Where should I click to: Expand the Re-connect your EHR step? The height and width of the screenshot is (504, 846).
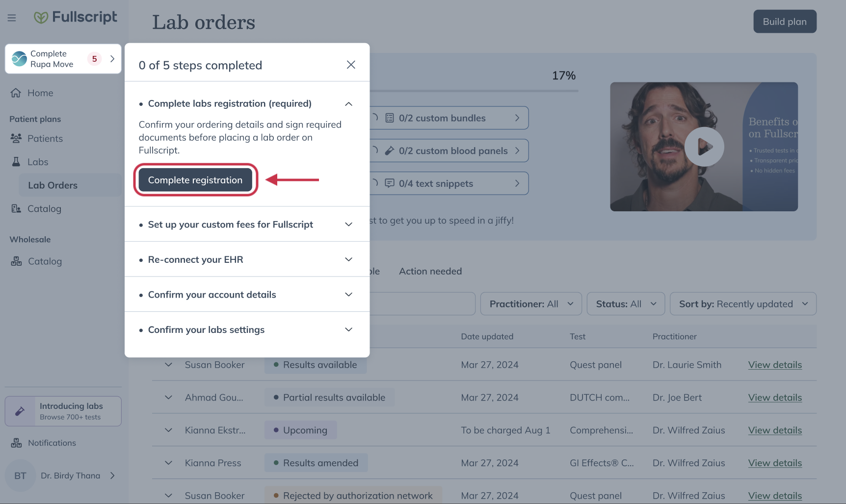click(x=348, y=259)
